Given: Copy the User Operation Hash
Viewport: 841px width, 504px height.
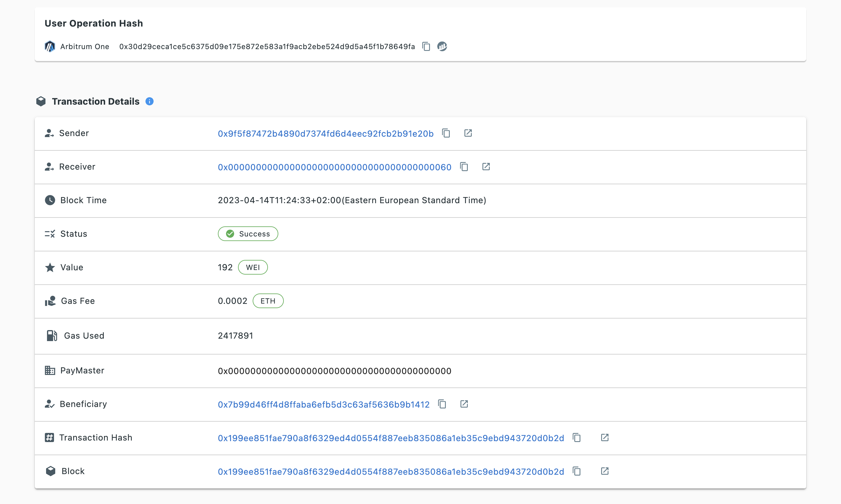Looking at the screenshot, I should click(x=426, y=46).
